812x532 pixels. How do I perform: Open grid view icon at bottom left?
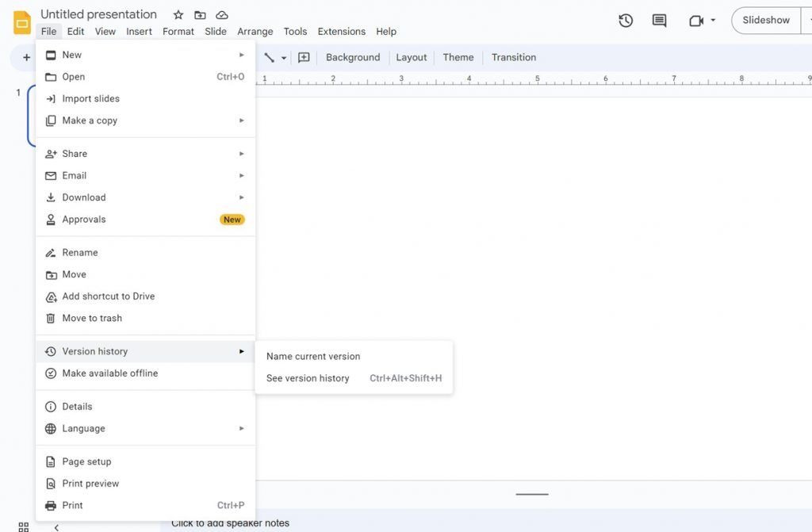[23, 526]
